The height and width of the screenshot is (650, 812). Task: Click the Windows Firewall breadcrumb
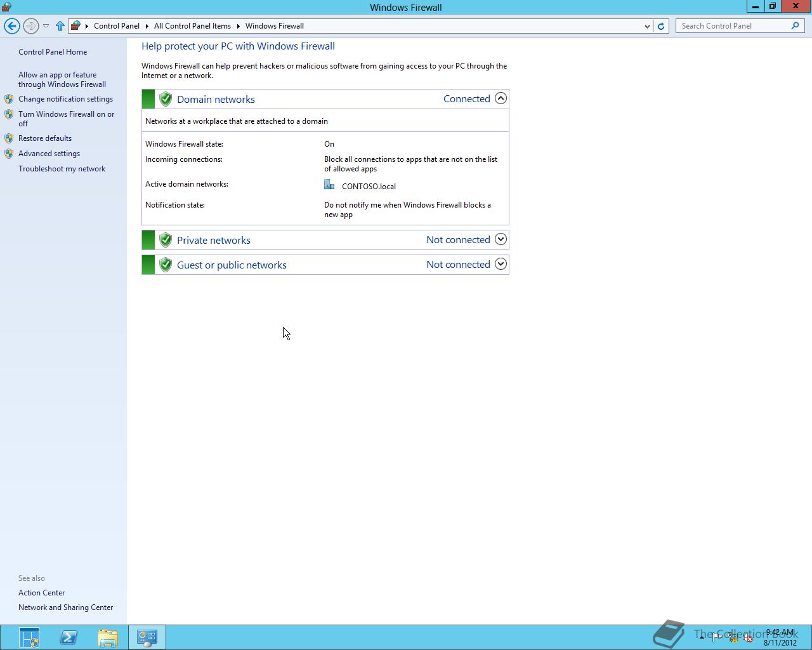tap(275, 26)
